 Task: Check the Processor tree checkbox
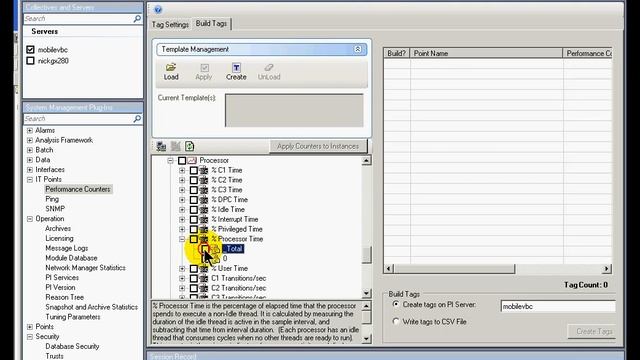point(182,160)
